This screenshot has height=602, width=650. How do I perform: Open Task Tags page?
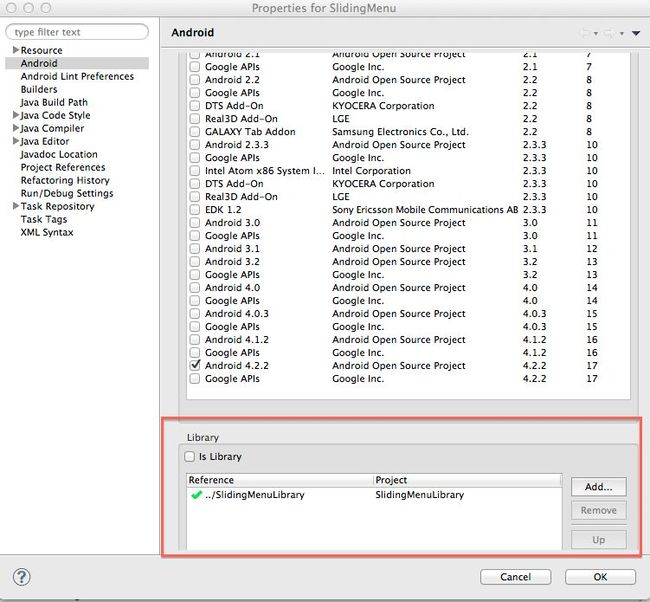[x=44, y=219]
